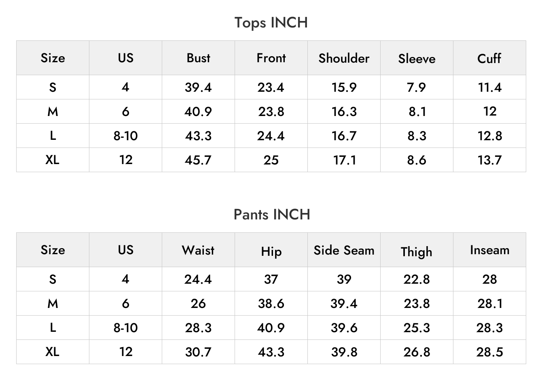Select the Waist column header
The image size is (542, 392).
(198, 250)
